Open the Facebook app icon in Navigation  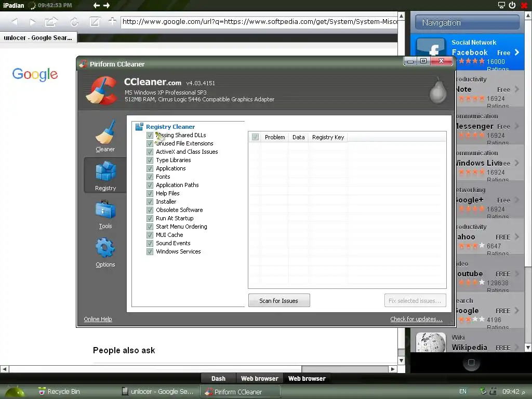[x=431, y=47]
